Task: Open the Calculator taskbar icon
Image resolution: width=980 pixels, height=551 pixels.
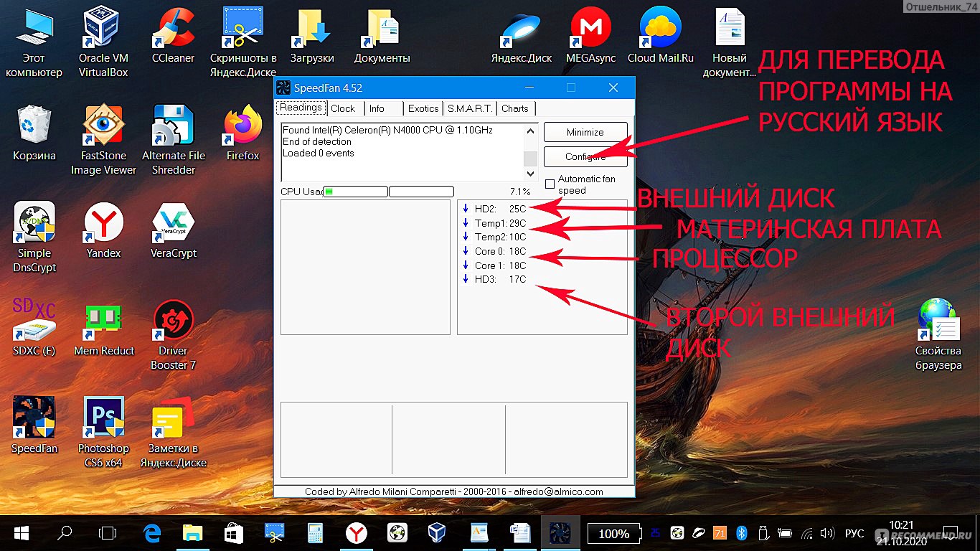Action: coord(316,533)
